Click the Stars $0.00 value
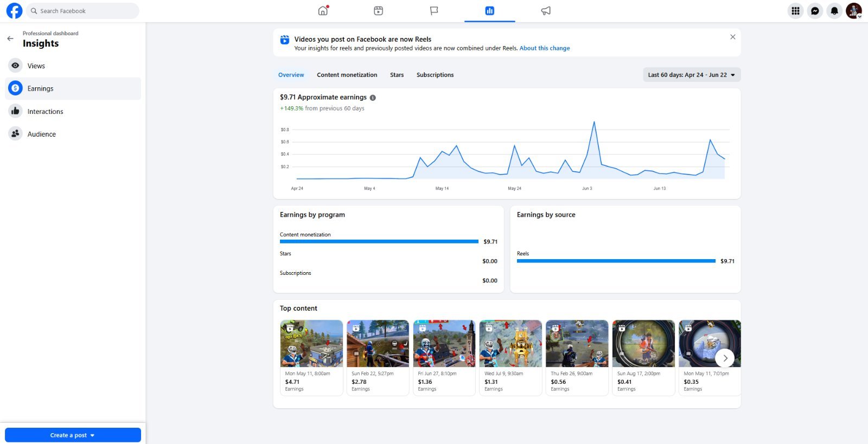 coord(490,261)
